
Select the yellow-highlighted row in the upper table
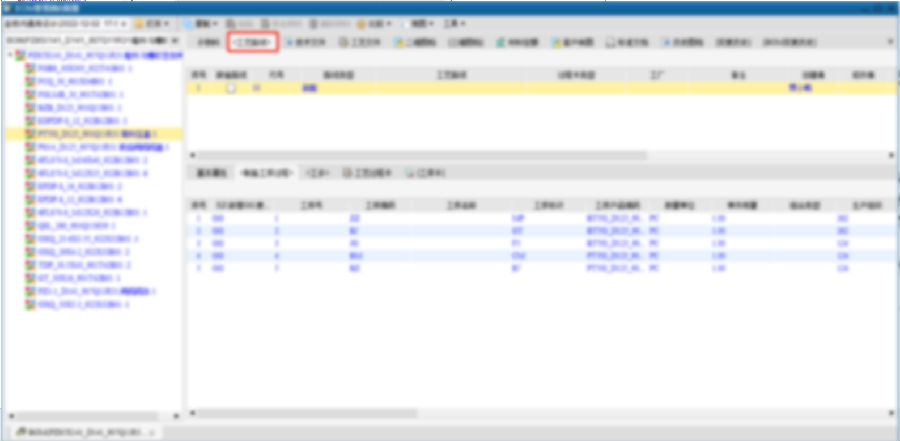(542, 88)
